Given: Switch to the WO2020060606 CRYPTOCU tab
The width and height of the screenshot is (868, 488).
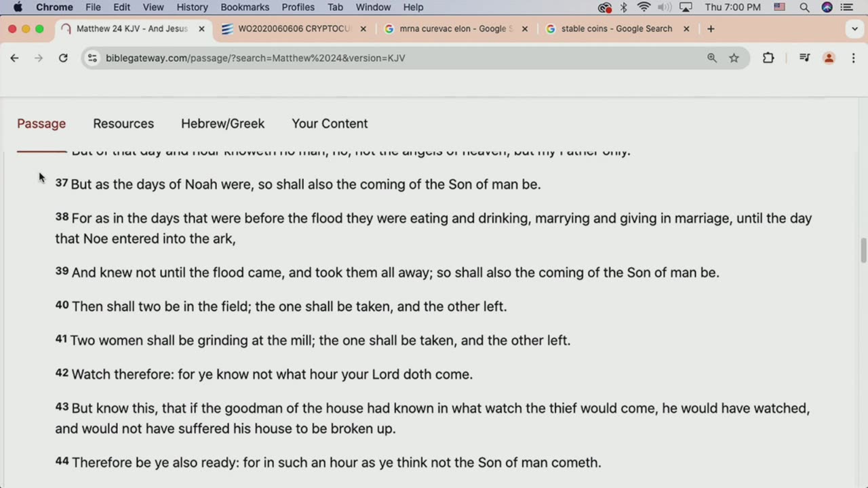Looking at the screenshot, I should click(x=294, y=29).
